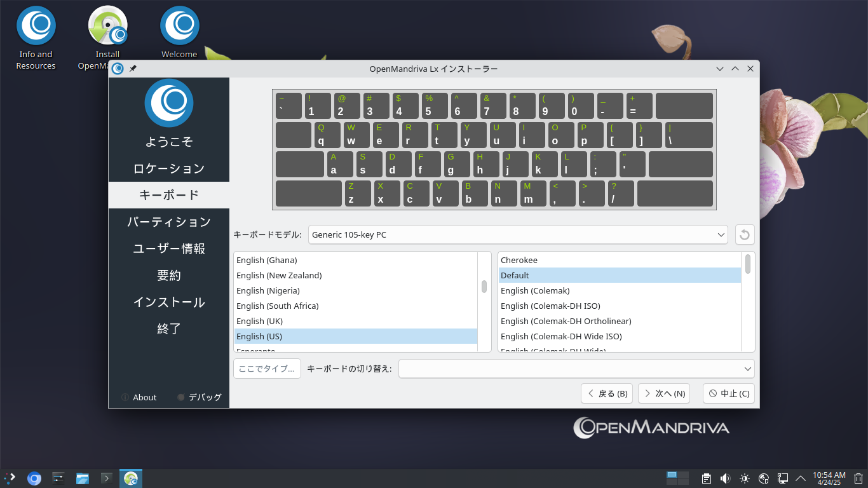
Task: Reset the keyboard model to default
Action: (745, 235)
